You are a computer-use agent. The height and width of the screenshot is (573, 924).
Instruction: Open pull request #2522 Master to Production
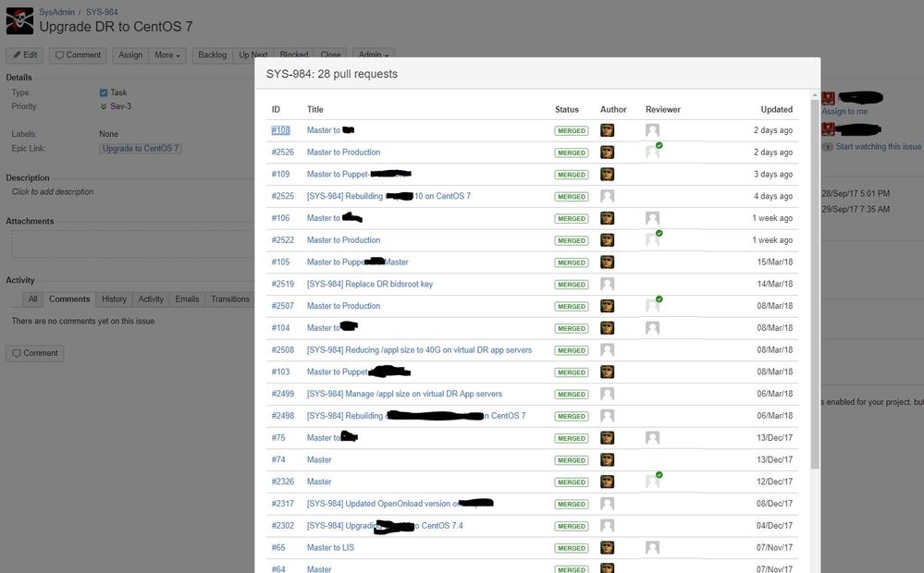(x=343, y=239)
